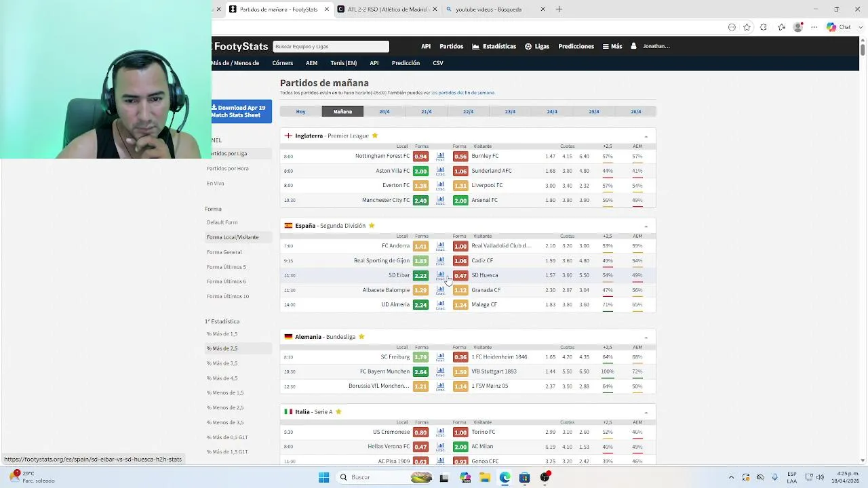Switch to ATL 2-2 RSO browser tab
The height and width of the screenshot is (488, 868).
(x=387, y=9)
